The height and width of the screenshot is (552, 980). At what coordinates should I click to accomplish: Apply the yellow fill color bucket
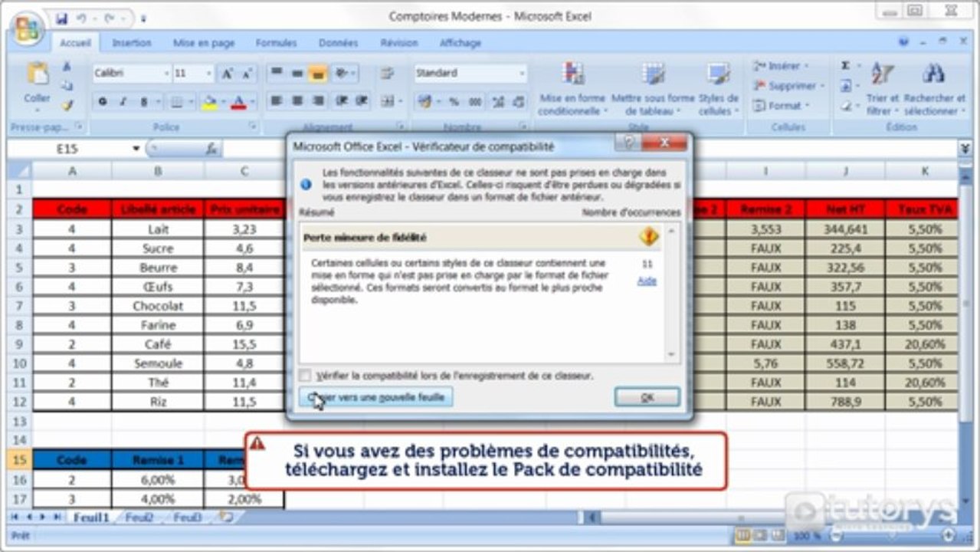(208, 101)
